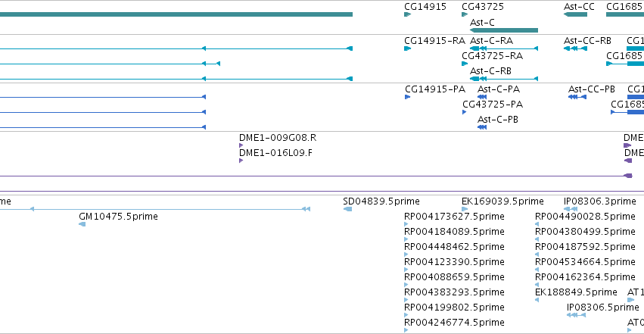Screen dimensions: 644x334
Task: Click the Ast-C-PB protein label
Action: pos(498,120)
